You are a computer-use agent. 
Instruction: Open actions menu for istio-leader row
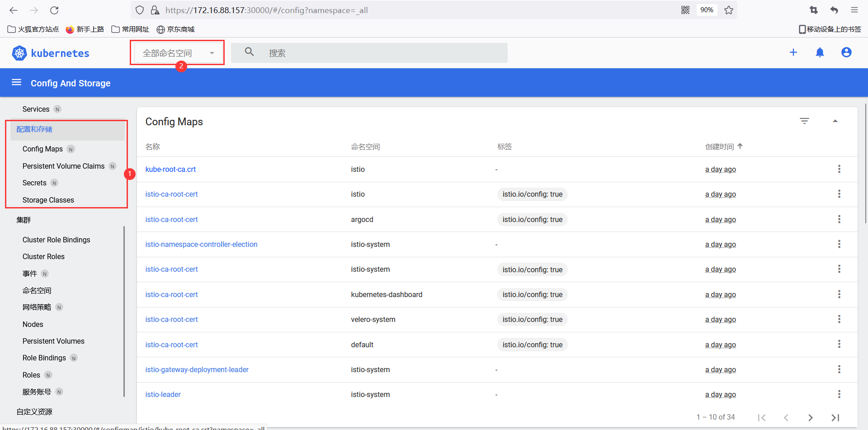[x=839, y=394]
